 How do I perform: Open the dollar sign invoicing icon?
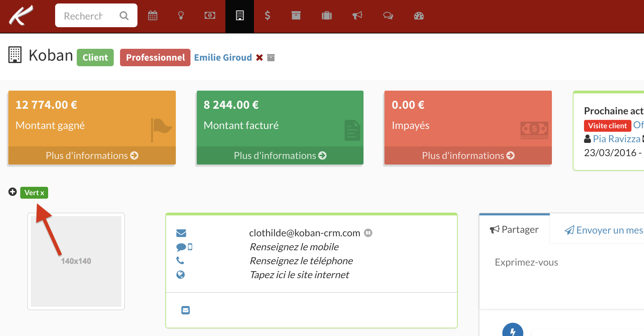[267, 16]
